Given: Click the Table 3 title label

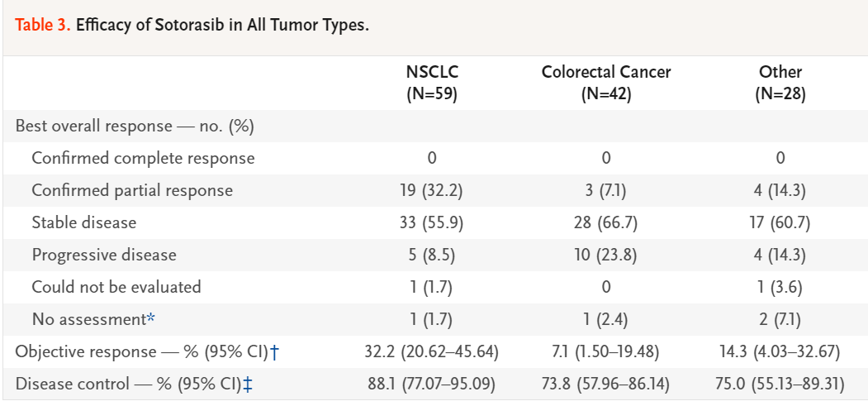Looking at the screenshot, I should tap(42, 25).
